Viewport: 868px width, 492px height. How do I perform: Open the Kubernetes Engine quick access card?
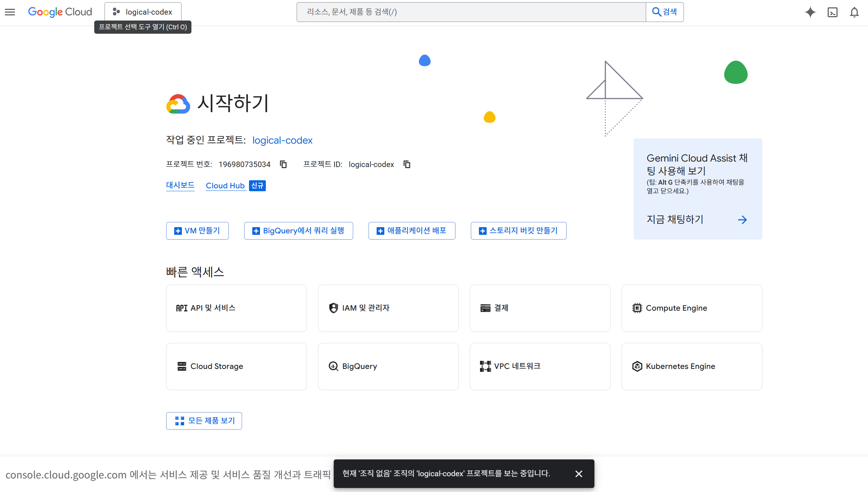pyautogui.click(x=692, y=366)
